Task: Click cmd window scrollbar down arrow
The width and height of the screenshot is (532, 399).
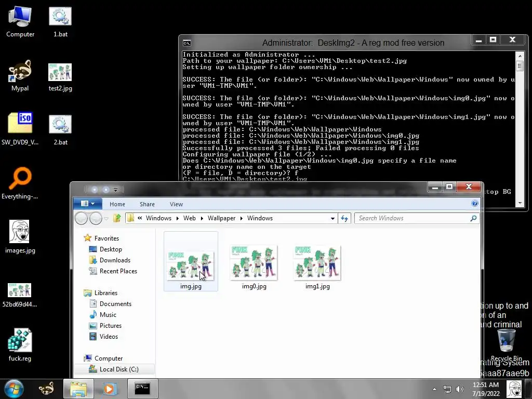Action: pyautogui.click(x=520, y=203)
